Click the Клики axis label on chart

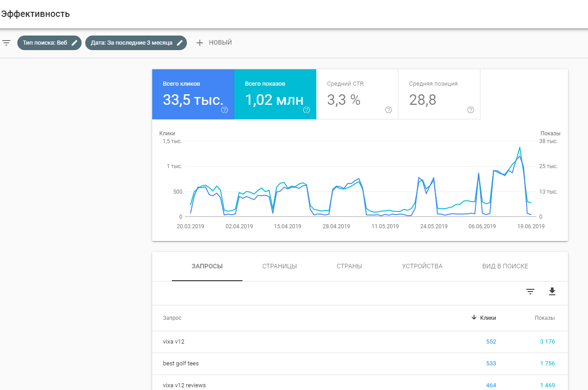(167, 133)
